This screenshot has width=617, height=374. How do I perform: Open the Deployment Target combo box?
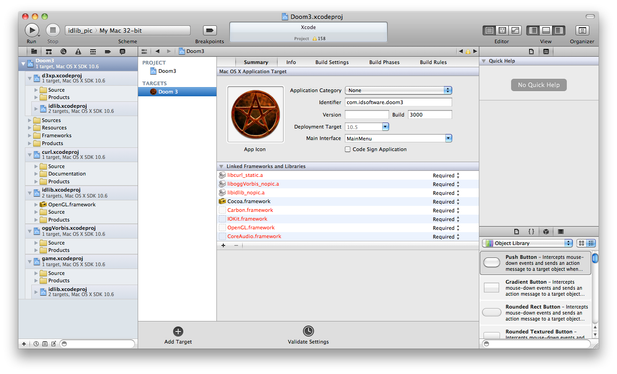click(x=367, y=127)
